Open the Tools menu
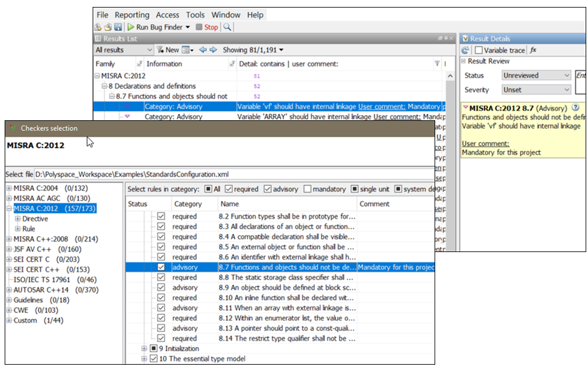The image size is (588, 370). coord(196,15)
